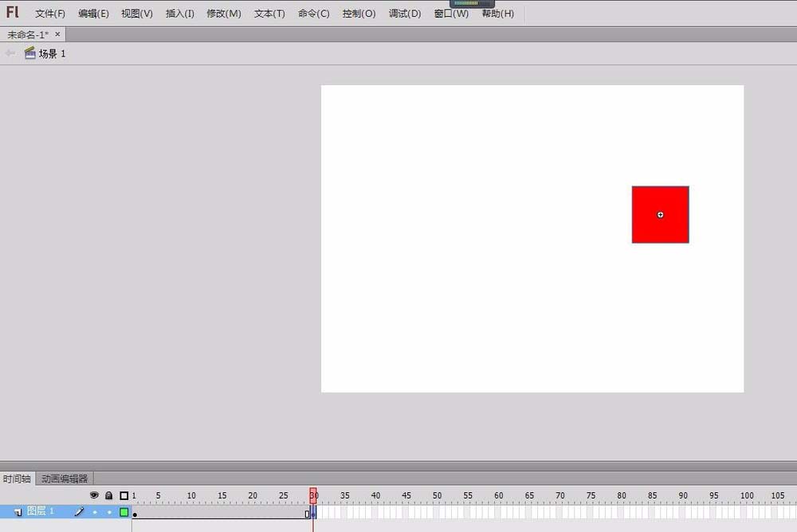This screenshot has height=532, width=797.
Task: Click frame 15 on the timeline ruler
Action: (222, 495)
